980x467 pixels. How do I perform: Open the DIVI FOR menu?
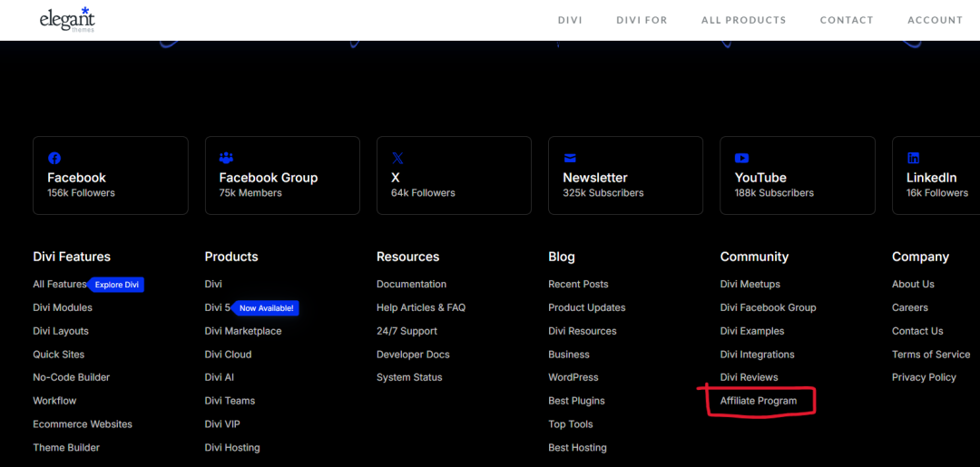tap(642, 20)
